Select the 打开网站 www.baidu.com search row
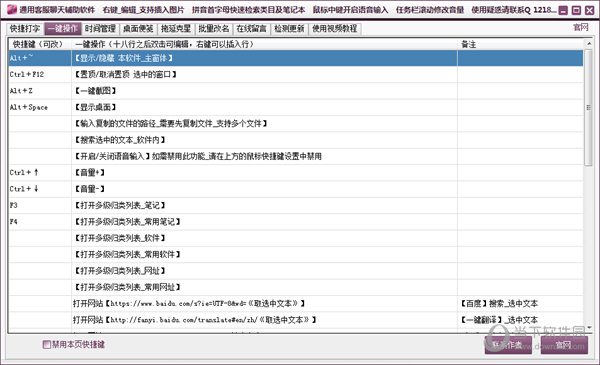Image resolution: width=600 pixels, height=365 pixels. click(296, 304)
